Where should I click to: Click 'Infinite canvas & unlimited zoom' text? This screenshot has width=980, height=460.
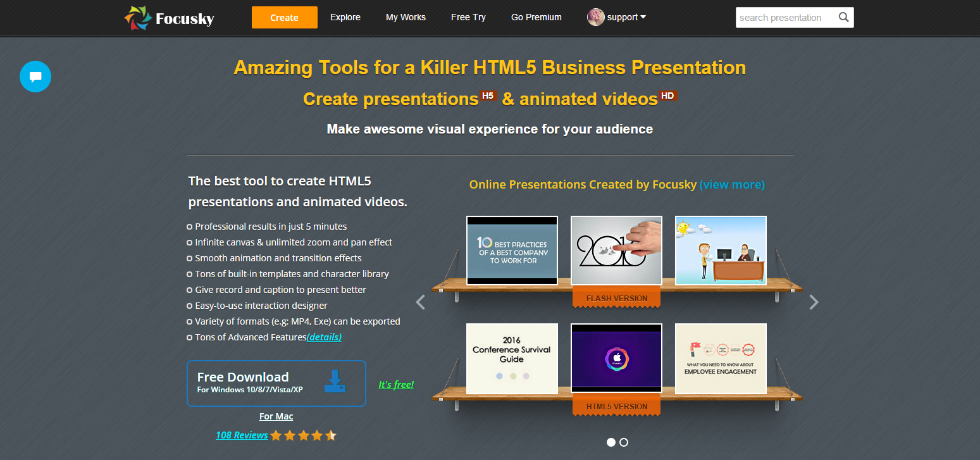tap(294, 242)
